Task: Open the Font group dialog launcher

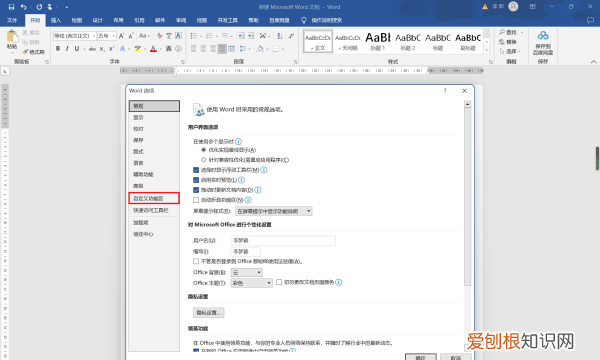Action: (183, 62)
